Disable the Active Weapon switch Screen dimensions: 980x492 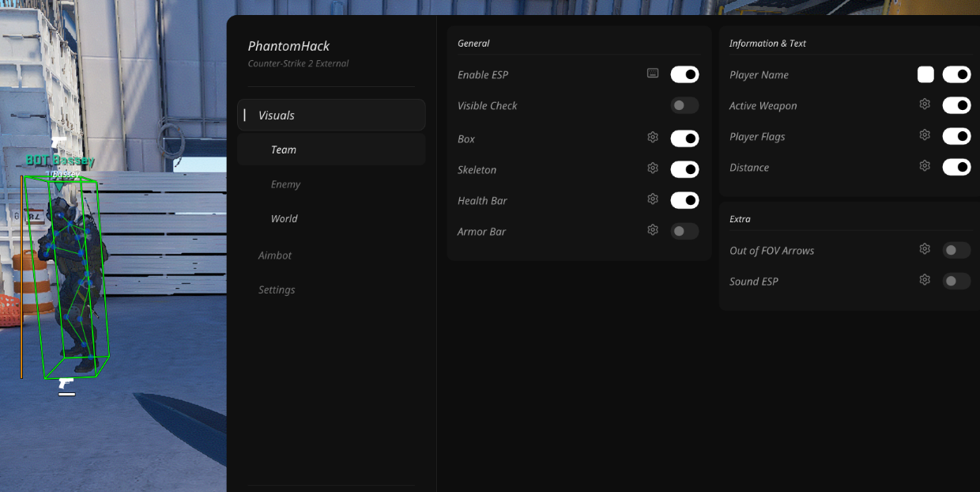956,105
